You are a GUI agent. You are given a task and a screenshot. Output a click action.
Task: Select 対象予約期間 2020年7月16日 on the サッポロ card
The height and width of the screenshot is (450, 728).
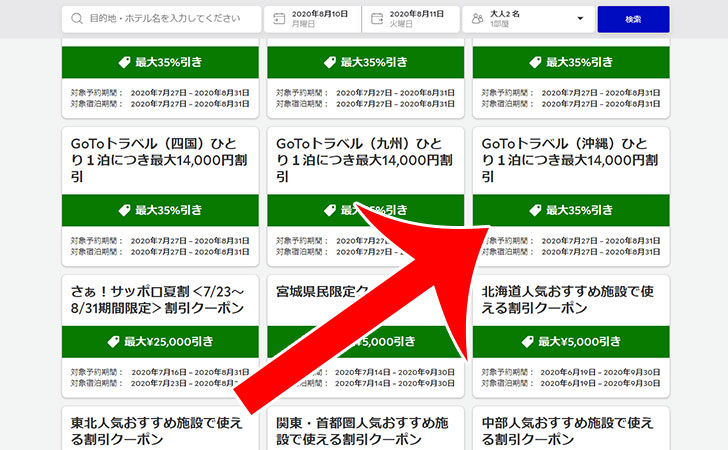coord(160,372)
